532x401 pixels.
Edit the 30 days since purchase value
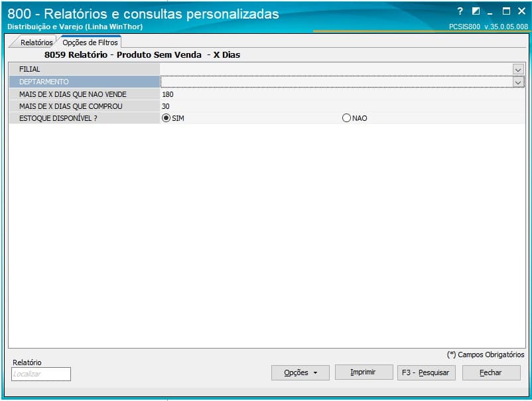tap(342, 106)
